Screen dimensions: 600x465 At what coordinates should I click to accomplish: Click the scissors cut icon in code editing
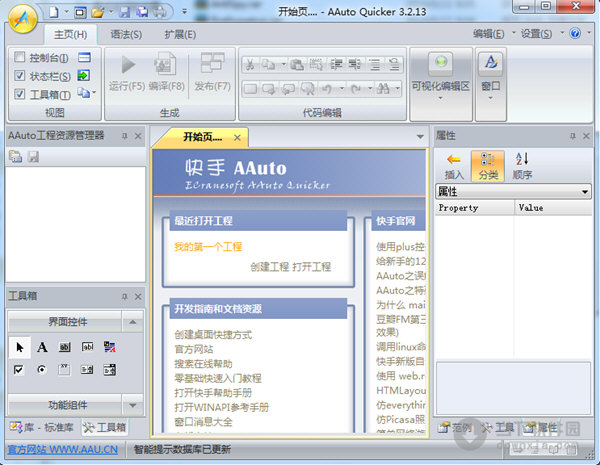[x=250, y=64]
